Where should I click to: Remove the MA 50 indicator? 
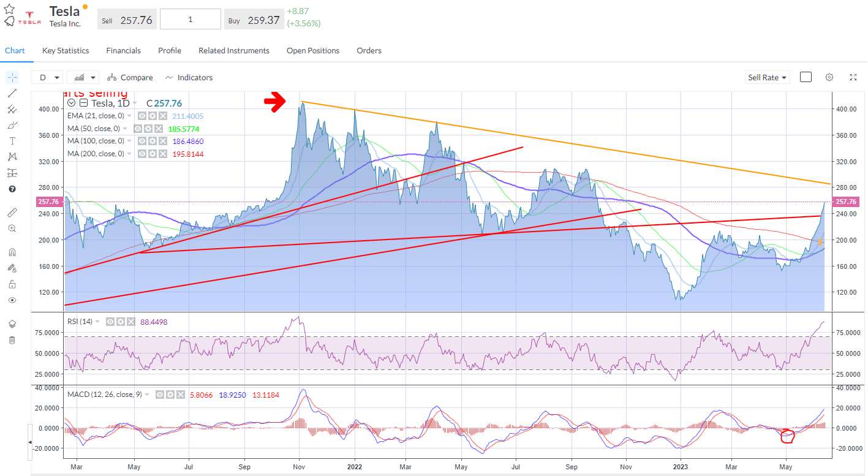pyautogui.click(x=158, y=129)
